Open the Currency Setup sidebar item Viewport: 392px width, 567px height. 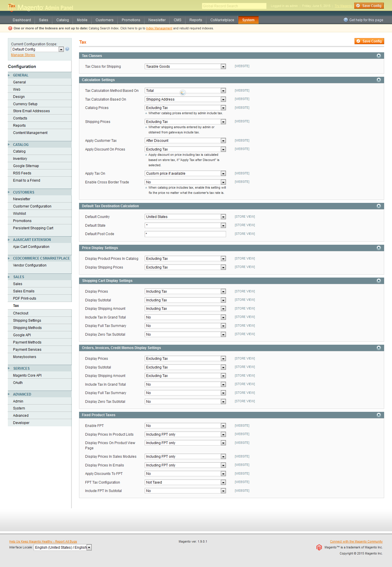40,104
